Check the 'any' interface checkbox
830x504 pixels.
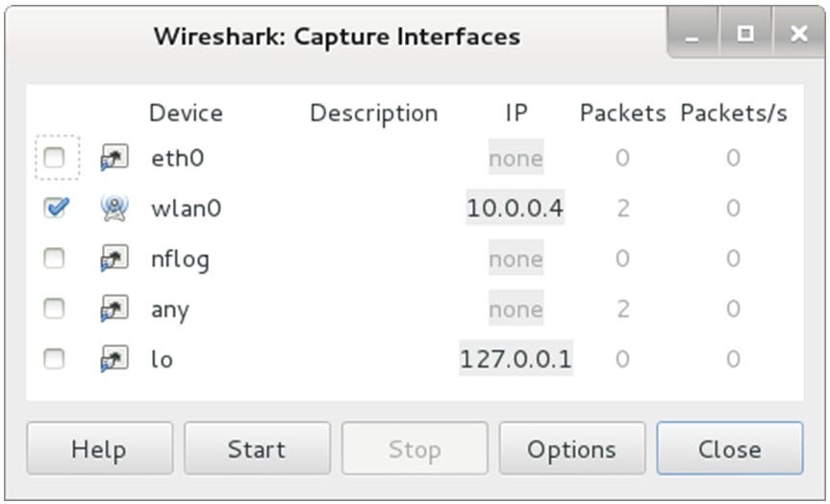[55, 310]
